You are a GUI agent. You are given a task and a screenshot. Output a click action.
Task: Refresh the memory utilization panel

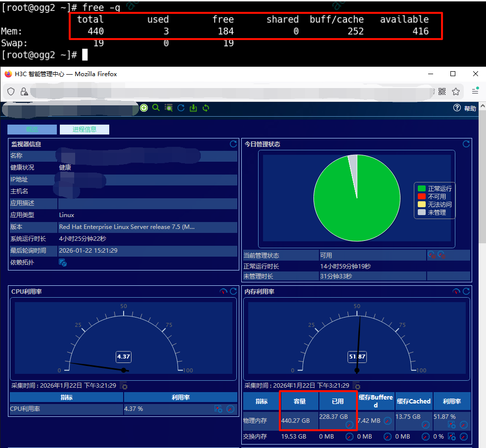point(466,292)
